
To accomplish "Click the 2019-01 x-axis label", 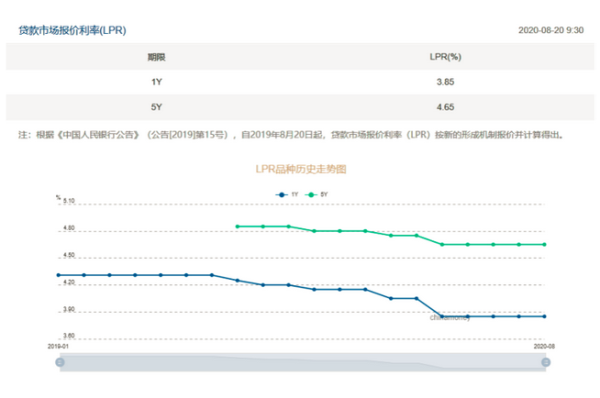I will tap(58, 346).
